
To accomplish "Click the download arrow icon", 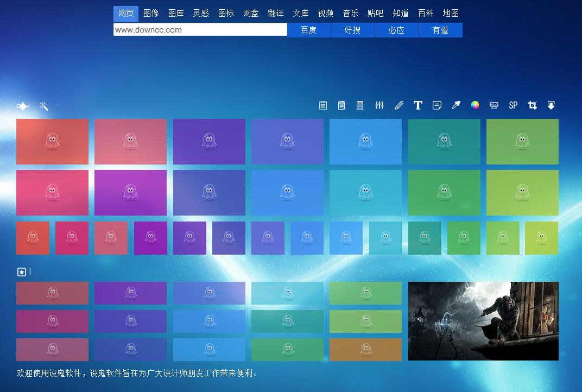I will [551, 105].
